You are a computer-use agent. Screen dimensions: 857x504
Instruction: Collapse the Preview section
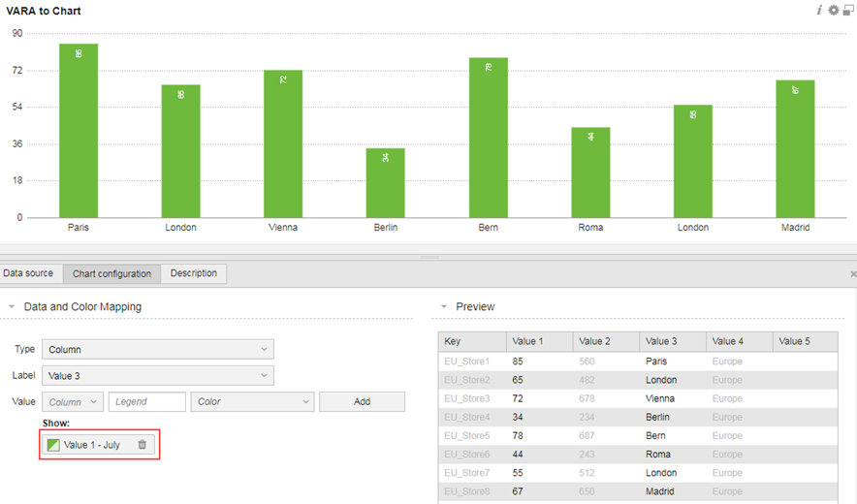pyautogui.click(x=443, y=307)
